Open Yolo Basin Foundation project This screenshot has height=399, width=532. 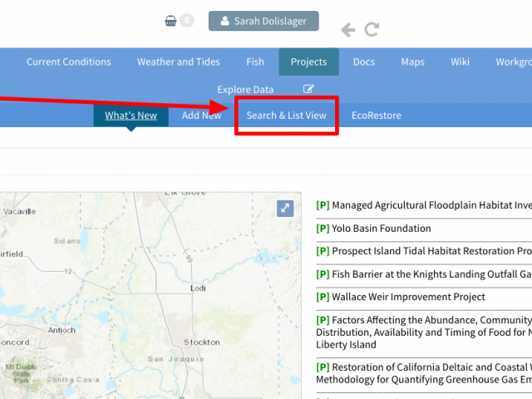[x=373, y=229]
